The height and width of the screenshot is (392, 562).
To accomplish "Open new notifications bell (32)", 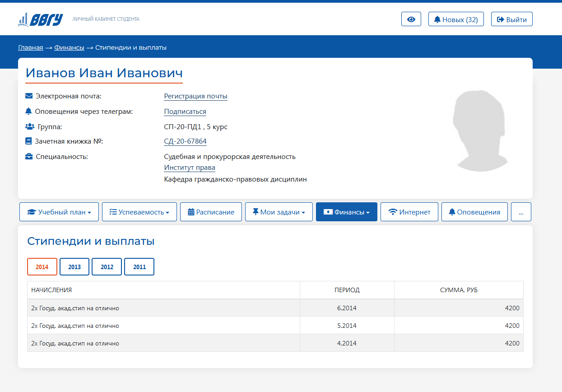I will point(455,19).
